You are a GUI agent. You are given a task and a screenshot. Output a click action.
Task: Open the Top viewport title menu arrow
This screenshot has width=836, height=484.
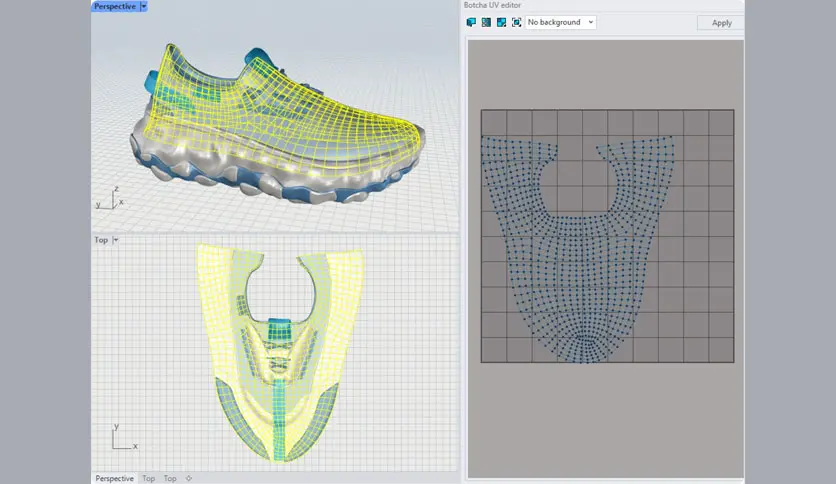click(x=115, y=240)
